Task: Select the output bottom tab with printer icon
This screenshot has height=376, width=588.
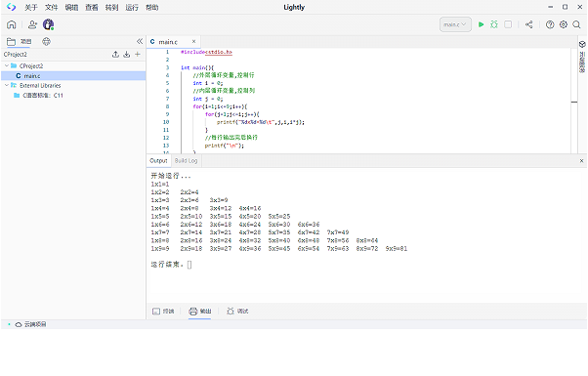Action: (x=200, y=312)
